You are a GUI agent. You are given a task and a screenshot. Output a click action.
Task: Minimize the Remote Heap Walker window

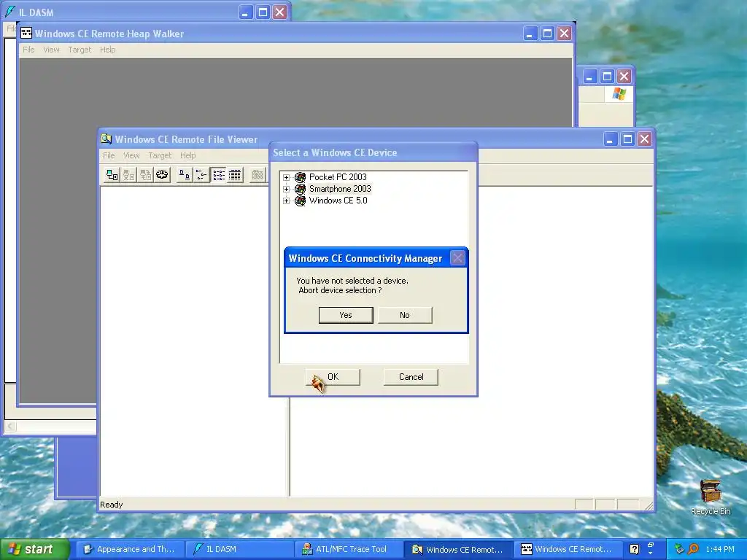[530, 34]
